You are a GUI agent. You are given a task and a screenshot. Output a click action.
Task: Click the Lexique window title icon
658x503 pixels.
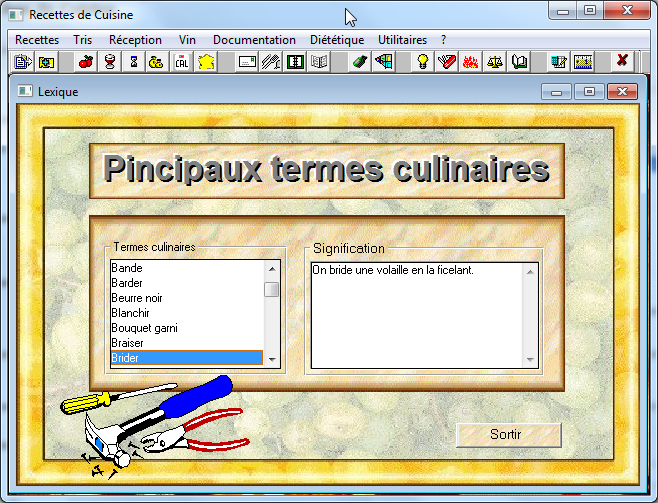[x=25, y=91]
